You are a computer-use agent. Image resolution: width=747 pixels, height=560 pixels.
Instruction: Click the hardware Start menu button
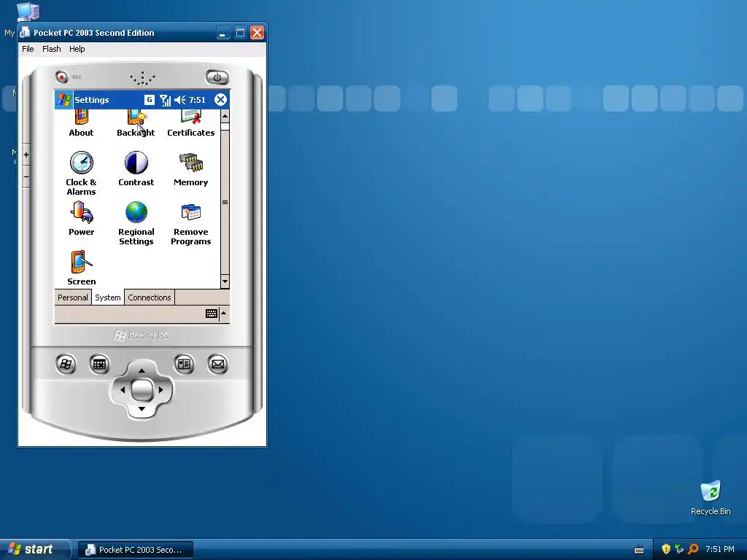coord(66,365)
